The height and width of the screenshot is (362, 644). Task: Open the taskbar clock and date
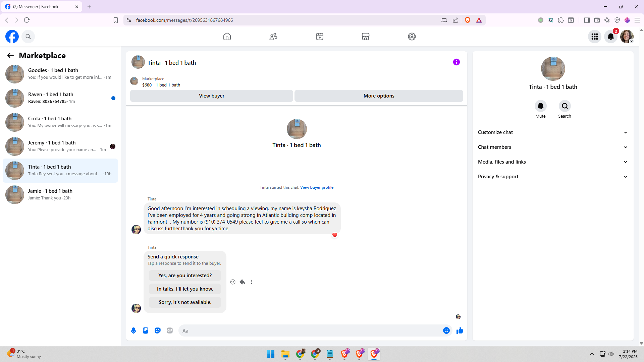point(628,354)
